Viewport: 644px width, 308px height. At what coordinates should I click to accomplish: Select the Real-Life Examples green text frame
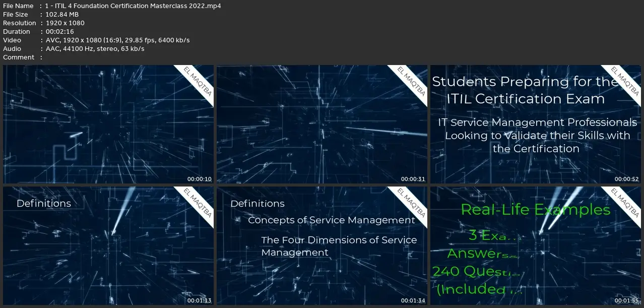point(536,246)
